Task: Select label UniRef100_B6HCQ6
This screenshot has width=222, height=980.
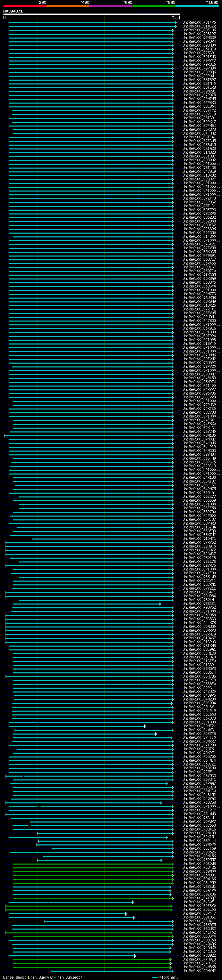Action: click(199, 677)
